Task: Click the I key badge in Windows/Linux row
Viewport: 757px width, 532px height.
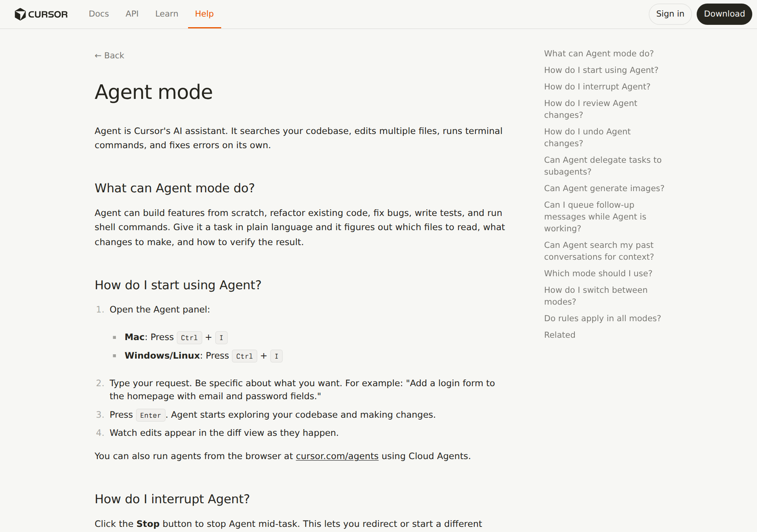Action: point(276,356)
